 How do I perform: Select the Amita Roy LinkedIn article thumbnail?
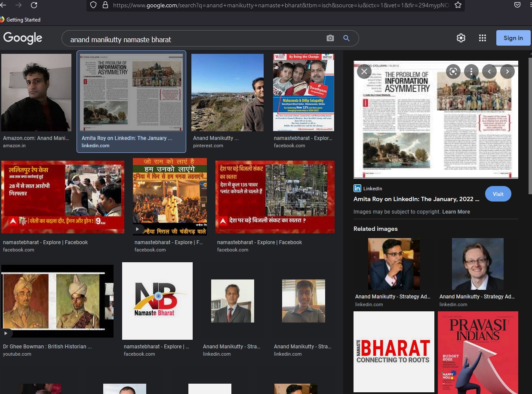click(x=131, y=93)
